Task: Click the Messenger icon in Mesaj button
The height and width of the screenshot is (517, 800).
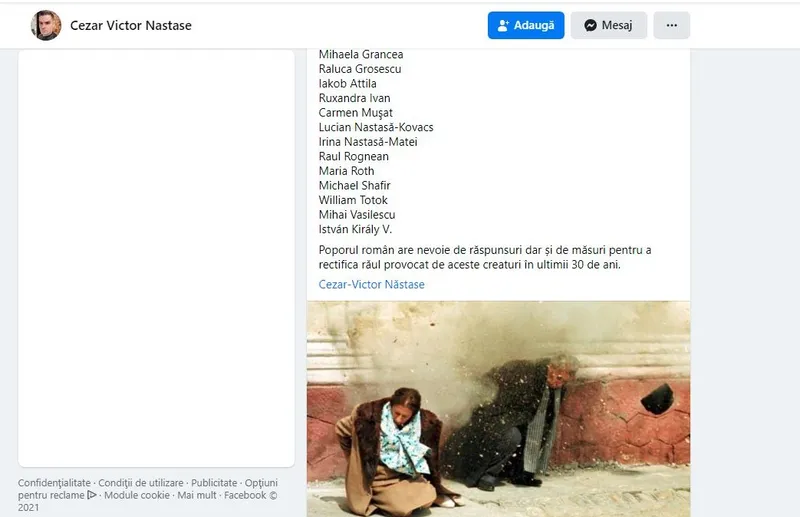Action: [x=590, y=26]
